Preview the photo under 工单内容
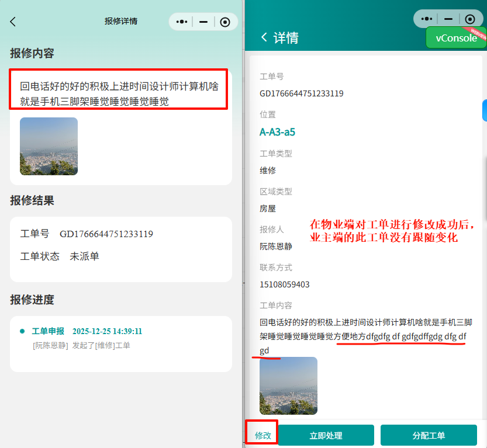The image size is (487, 448). coord(288,386)
